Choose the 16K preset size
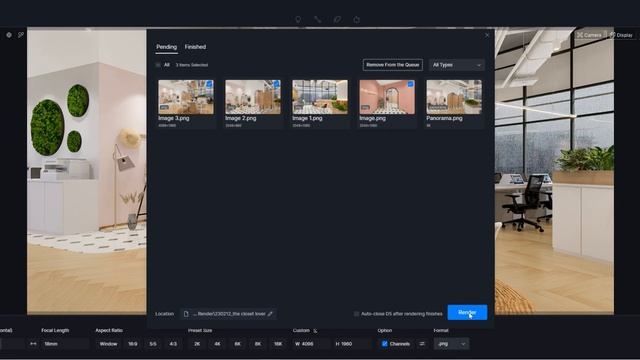This screenshot has width=640, height=360. click(278, 344)
